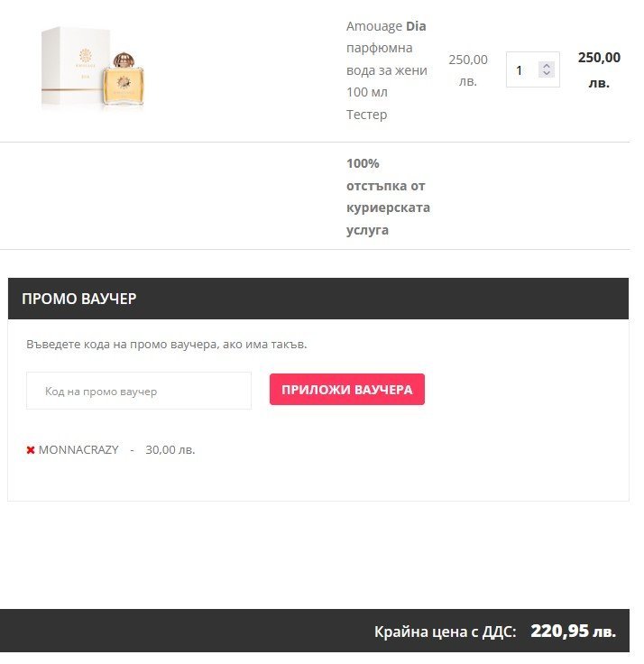Click the 'ПРОМО ВАУЧЕР' section header
The image size is (644, 664).
click(79, 299)
